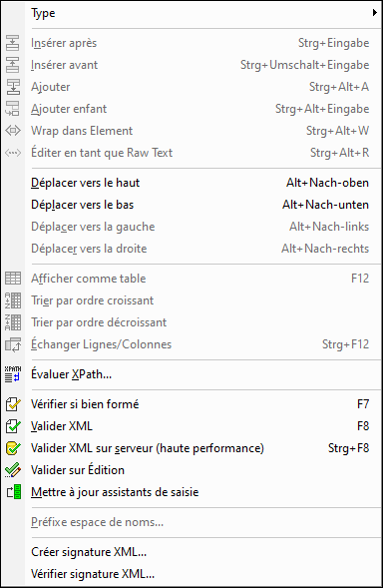Click the green check Valider XML icon
The width and height of the screenshot is (383, 588).
[13, 426]
